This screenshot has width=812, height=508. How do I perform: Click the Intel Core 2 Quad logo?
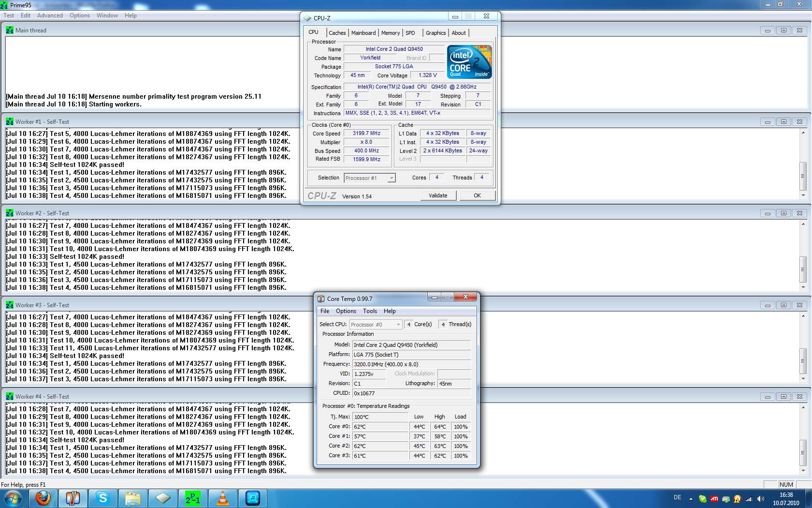point(469,61)
